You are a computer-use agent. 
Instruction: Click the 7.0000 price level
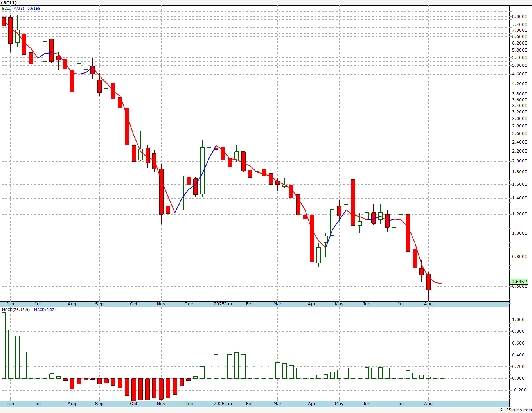[519, 31]
